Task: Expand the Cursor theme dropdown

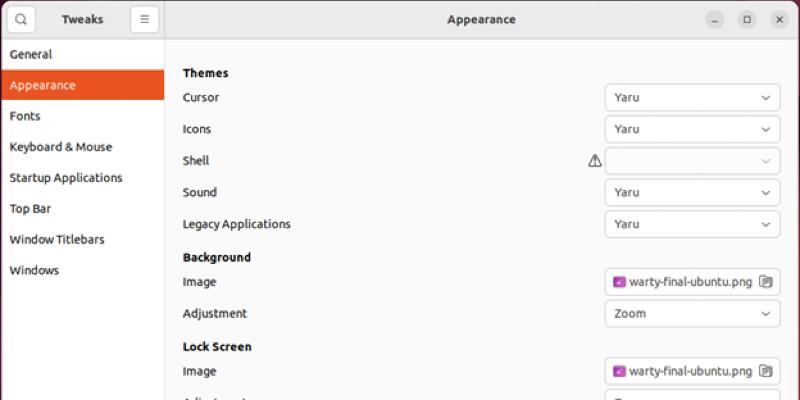Action: [x=692, y=98]
